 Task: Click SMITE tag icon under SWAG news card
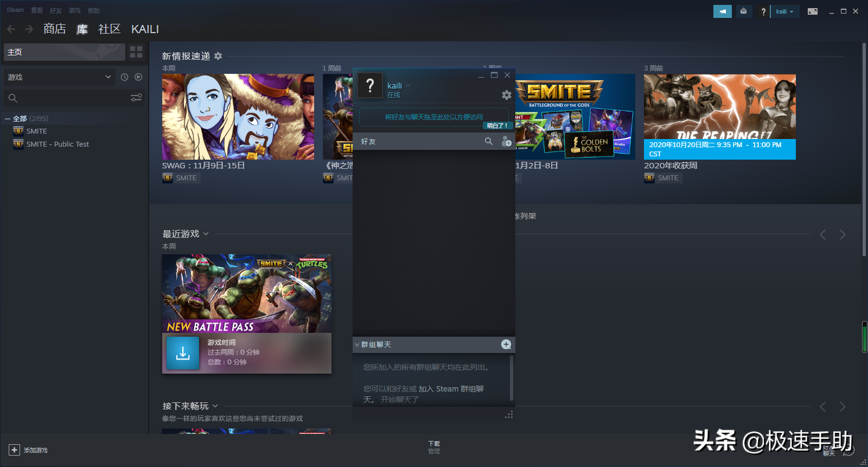point(168,178)
